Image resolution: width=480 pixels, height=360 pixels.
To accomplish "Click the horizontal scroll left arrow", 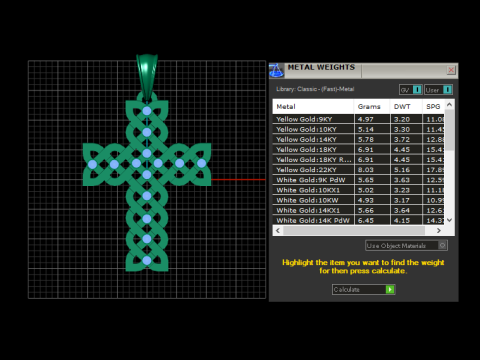I will click(278, 230).
